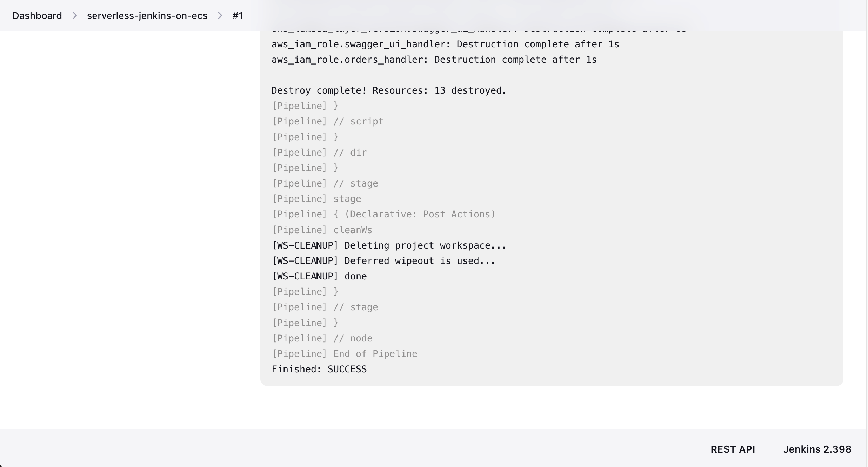Click the aws_iam_role.orders_handler destruction line

click(434, 60)
